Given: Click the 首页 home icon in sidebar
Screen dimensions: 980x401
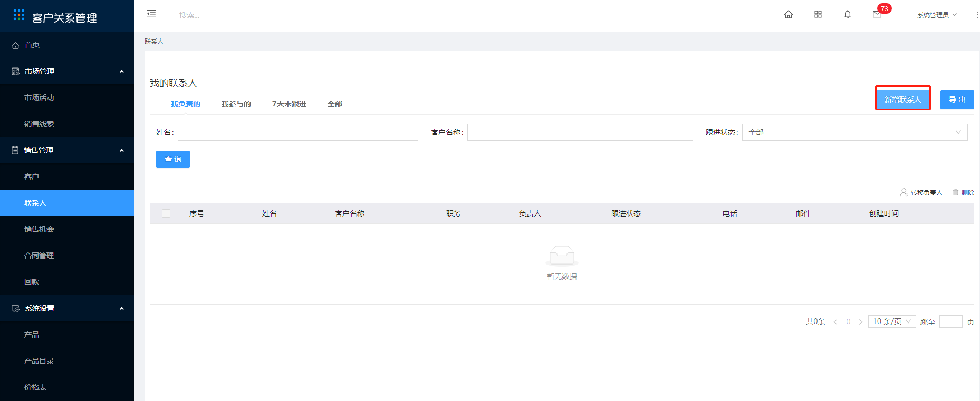Looking at the screenshot, I should pos(16,45).
